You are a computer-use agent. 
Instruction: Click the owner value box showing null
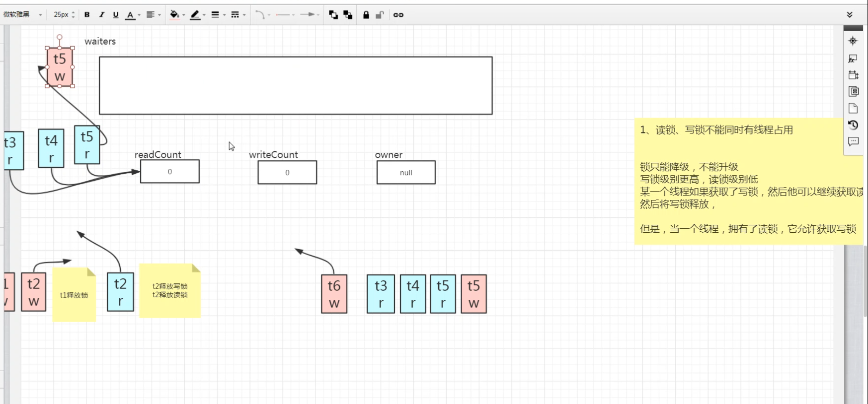pyautogui.click(x=406, y=173)
